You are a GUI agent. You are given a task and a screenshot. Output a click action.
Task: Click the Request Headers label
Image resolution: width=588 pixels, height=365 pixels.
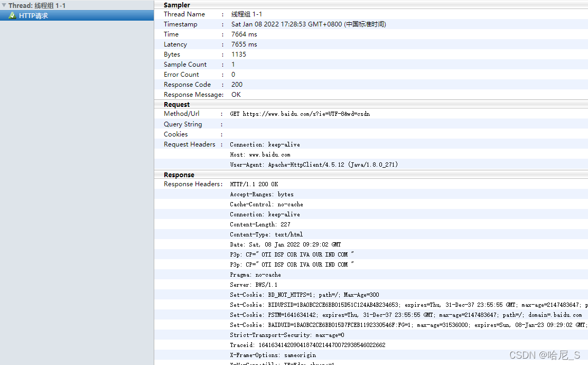click(189, 144)
